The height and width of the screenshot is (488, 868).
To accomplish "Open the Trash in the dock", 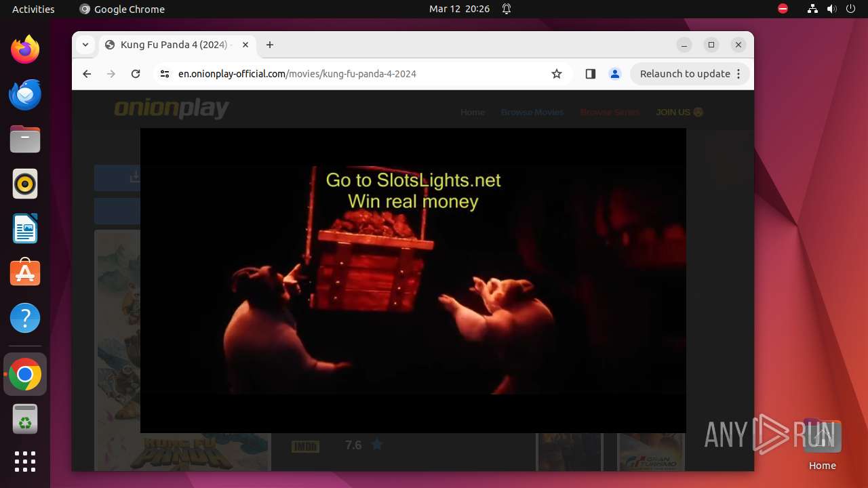I will click(25, 419).
